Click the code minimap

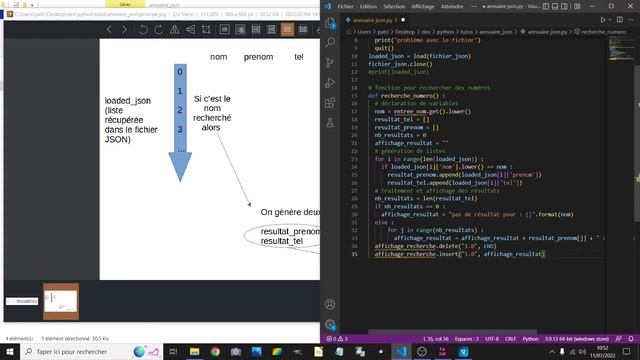pos(622,49)
